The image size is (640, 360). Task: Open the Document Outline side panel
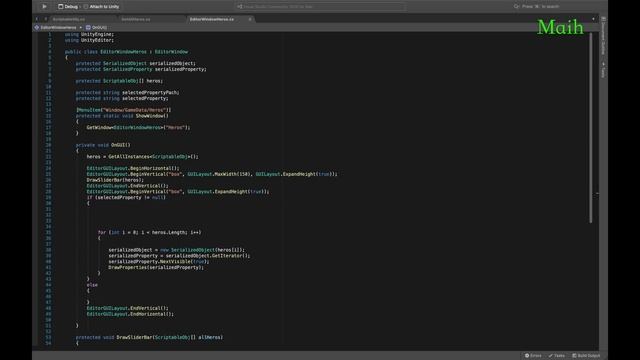tap(603, 36)
